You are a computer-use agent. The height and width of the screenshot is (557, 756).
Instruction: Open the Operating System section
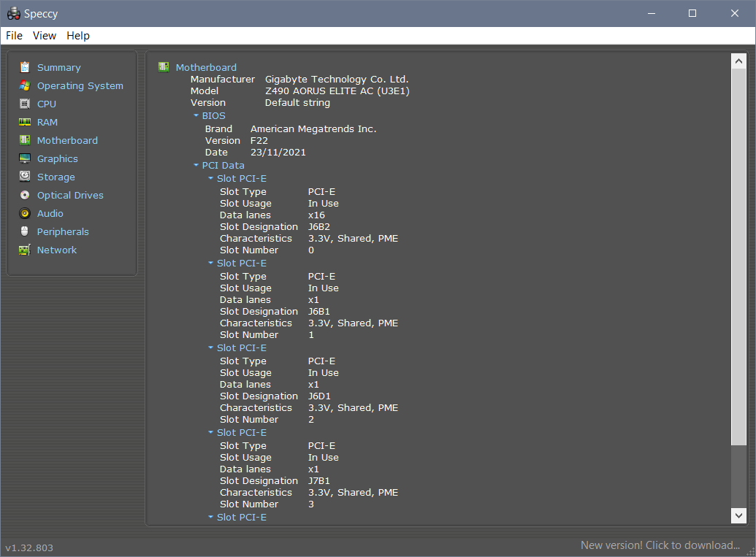[80, 85]
